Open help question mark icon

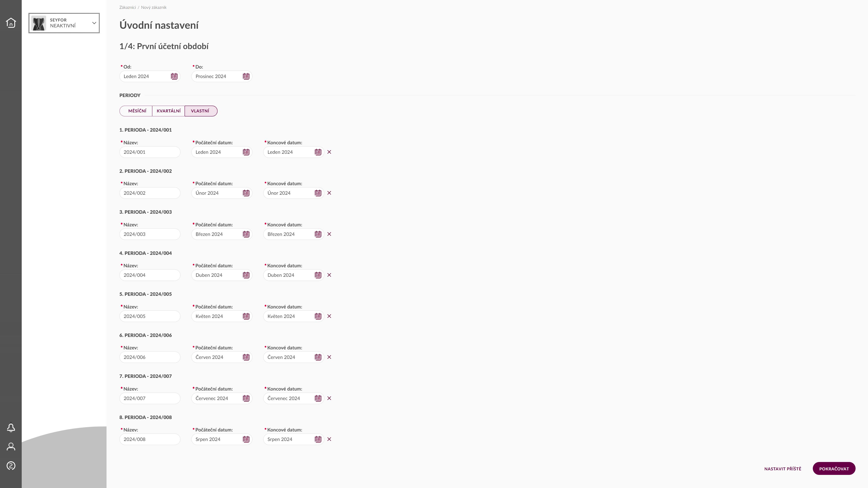[11, 466]
